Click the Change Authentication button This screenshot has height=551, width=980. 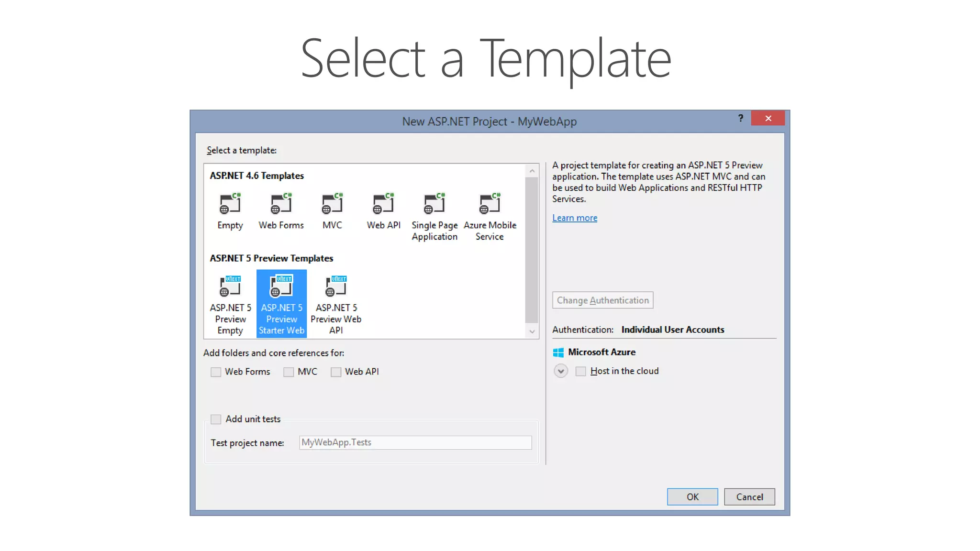point(602,300)
